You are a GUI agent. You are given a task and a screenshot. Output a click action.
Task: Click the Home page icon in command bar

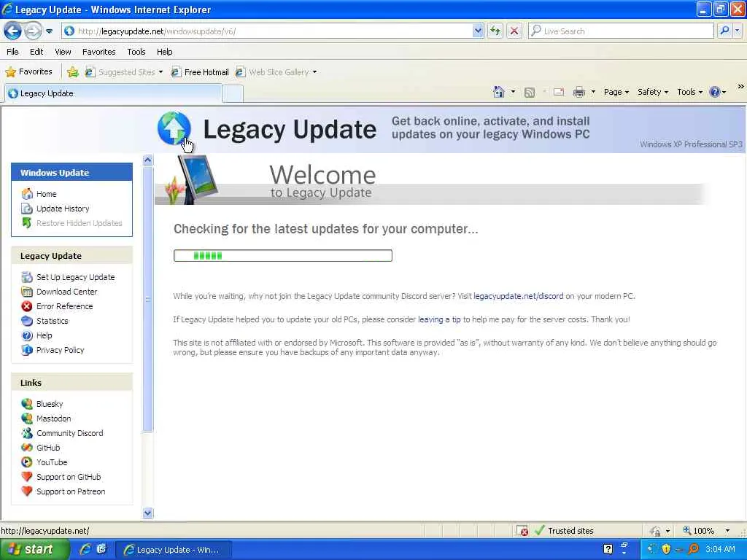498,92
